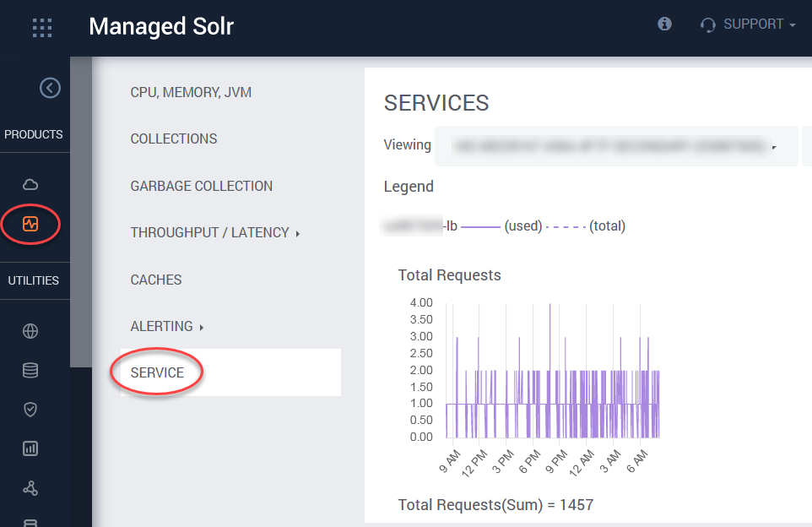Click the PRODUCTS section label
This screenshot has height=527, width=812.
pyautogui.click(x=34, y=135)
